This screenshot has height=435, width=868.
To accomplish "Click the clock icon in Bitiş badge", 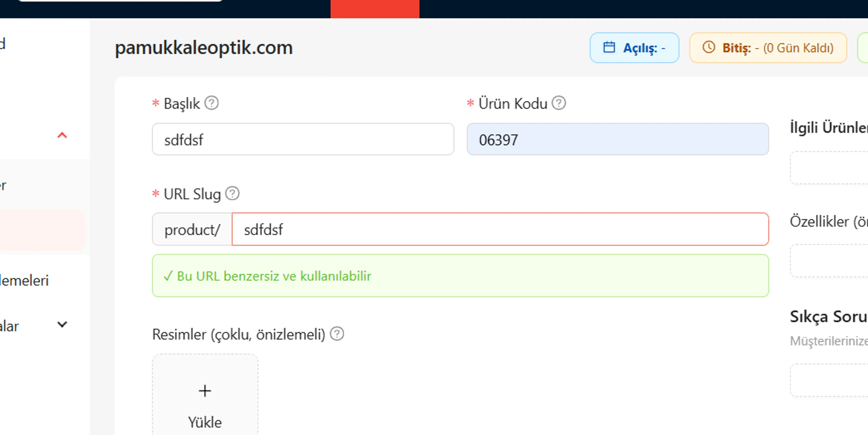I will pyautogui.click(x=709, y=47).
